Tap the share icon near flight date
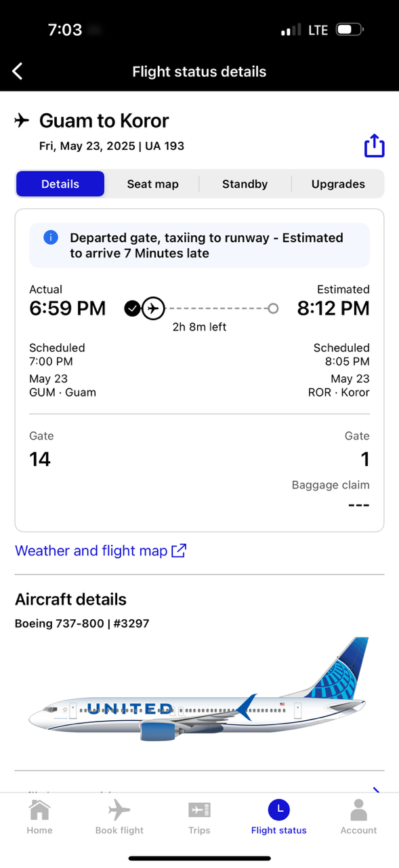399x868 pixels. coord(374,145)
